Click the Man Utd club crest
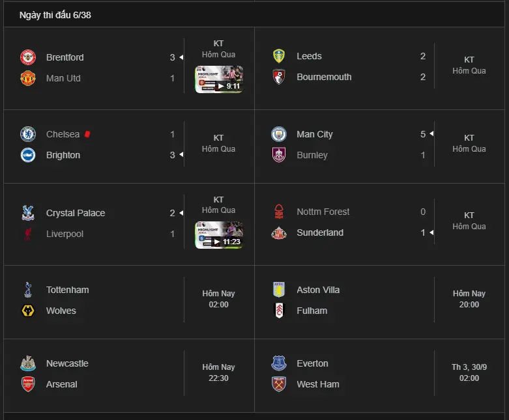This screenshot has height=420, width=509. tap(27, 78)
